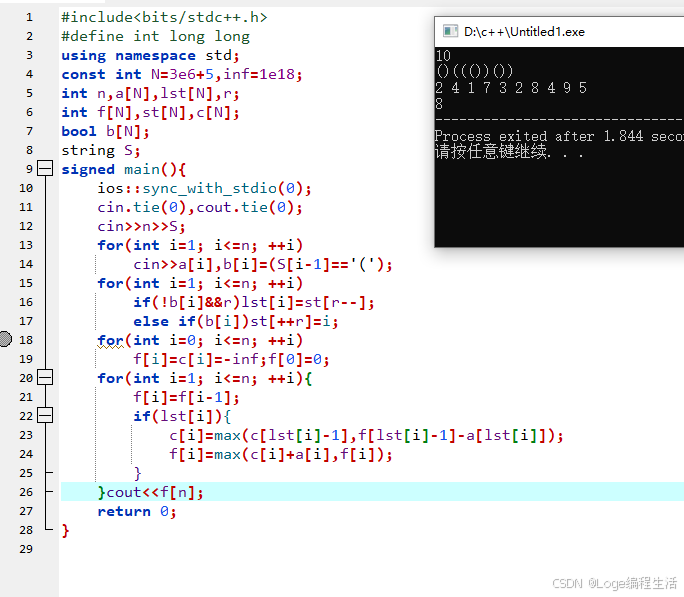This screenshot has height=597, width=684.
Task: Click 'if(lst[i]){' on line 22
Action: 182,416
